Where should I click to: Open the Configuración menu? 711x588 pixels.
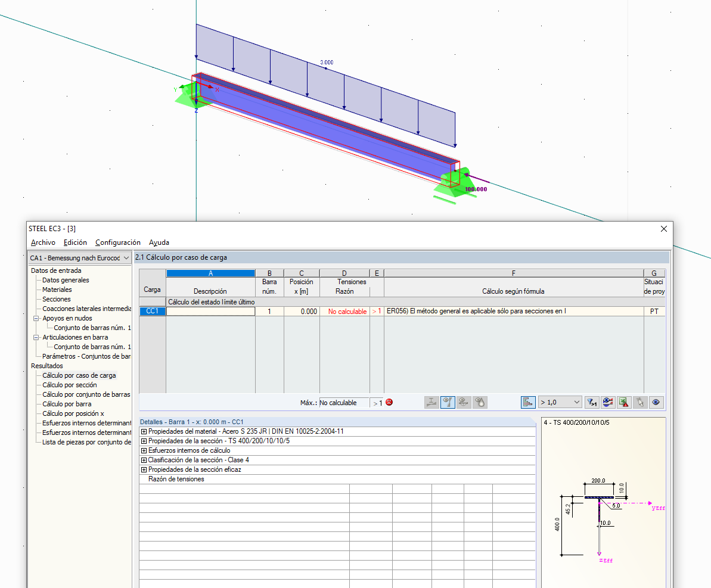[118, 242]
